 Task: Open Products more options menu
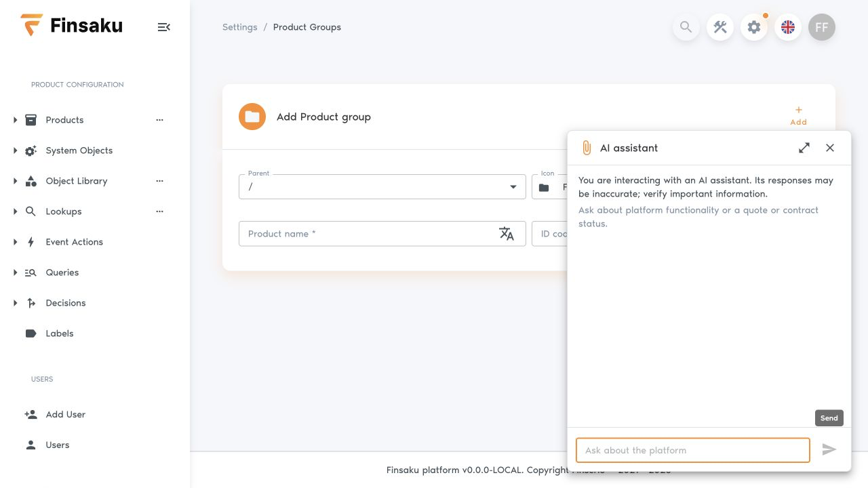(159, 120)
